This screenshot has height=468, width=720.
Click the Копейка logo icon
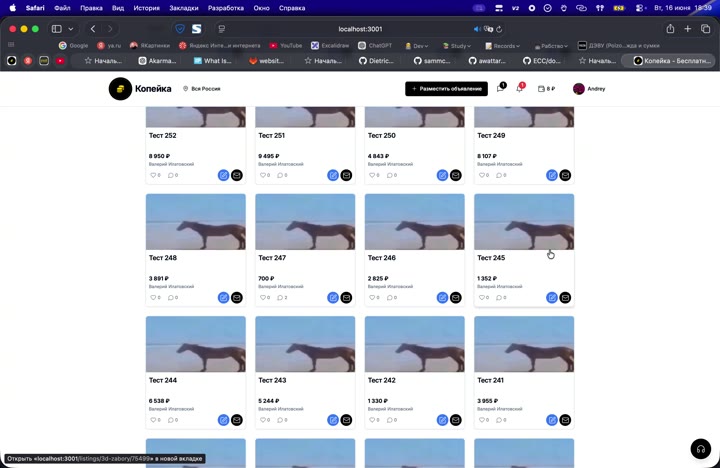[x=120, y=89]
